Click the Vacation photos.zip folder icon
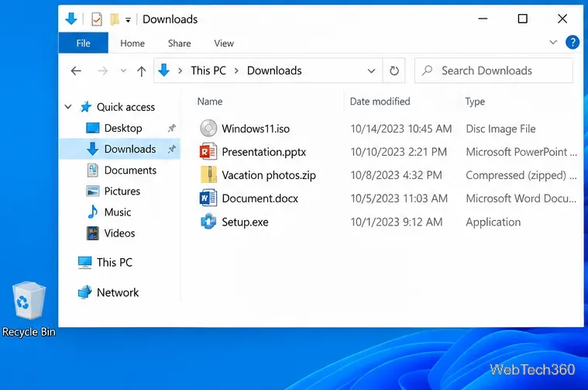The height and width of the screenshot is (390, 588). (x=208, y=174)
